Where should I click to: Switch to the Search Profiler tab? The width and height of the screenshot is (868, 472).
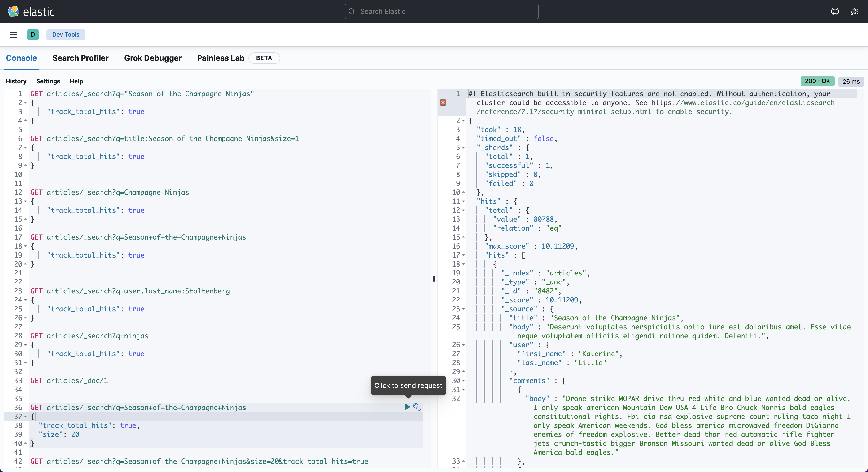(81, 58)
